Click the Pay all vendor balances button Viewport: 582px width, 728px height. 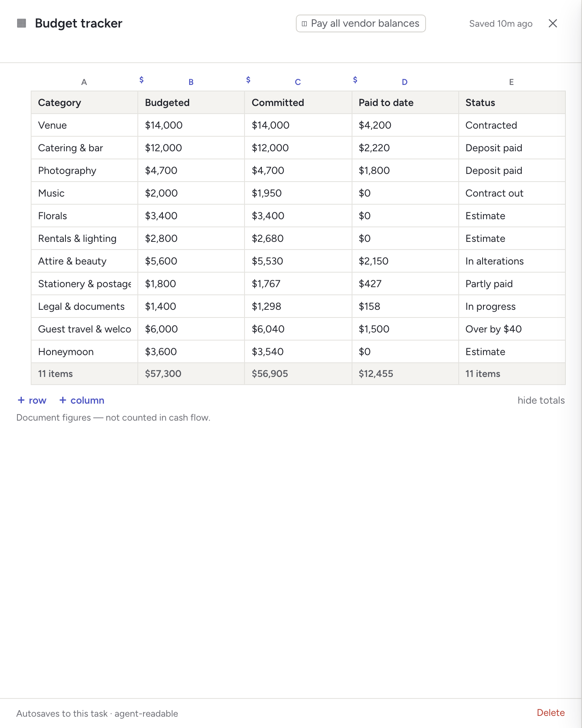pyautogui.click(x=361, y=23)
